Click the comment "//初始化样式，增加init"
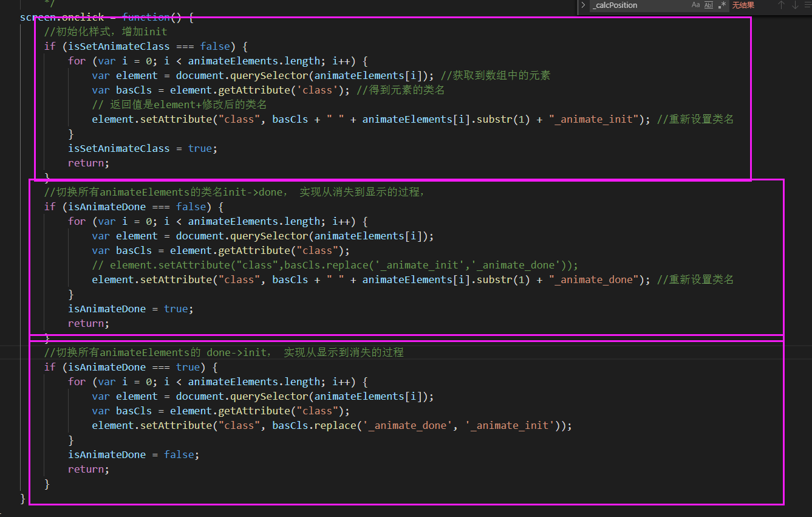The image size is (812, 517). click(x=106, y=32)
